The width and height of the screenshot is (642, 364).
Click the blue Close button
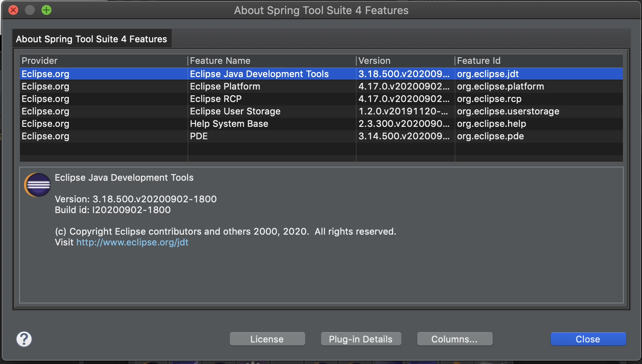588,339
